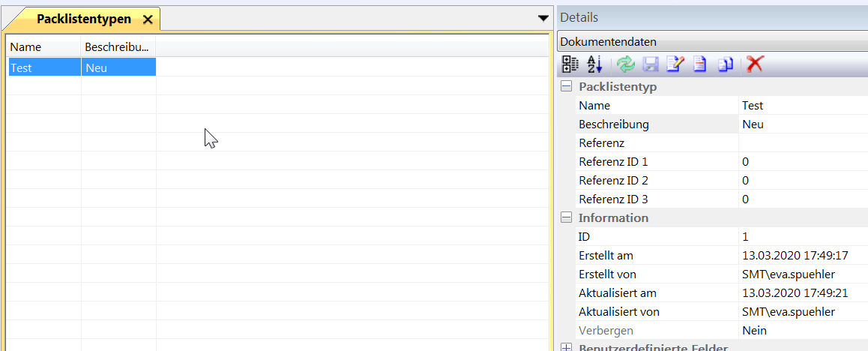This screenshot has width=868, height=351.
Task: Click the floppy disk save icon
Action: [x=650, y=64]
